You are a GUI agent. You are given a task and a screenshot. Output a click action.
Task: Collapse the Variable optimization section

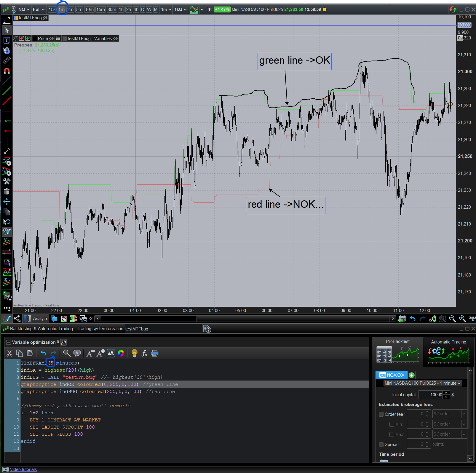click(x=8, y=342)
